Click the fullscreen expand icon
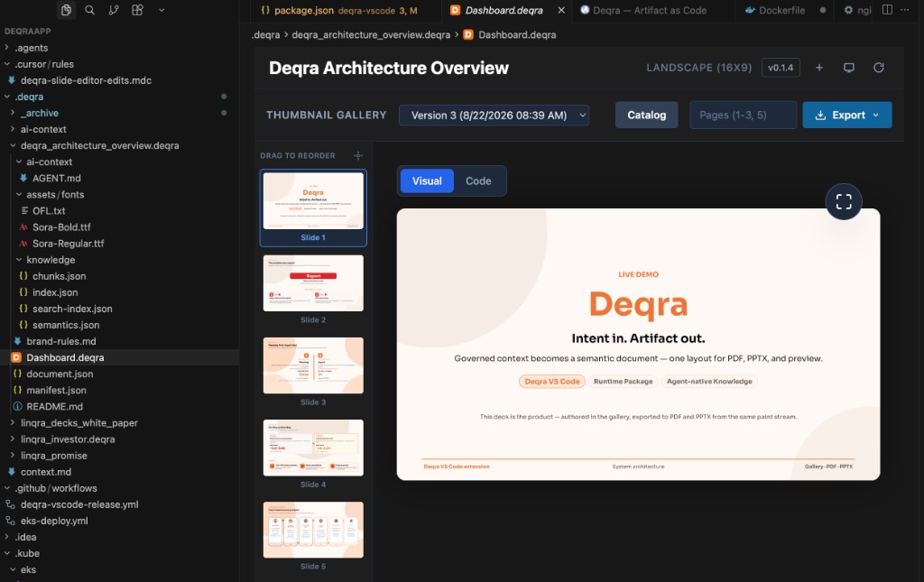924x582 pixels. click(x=844, y=202)
